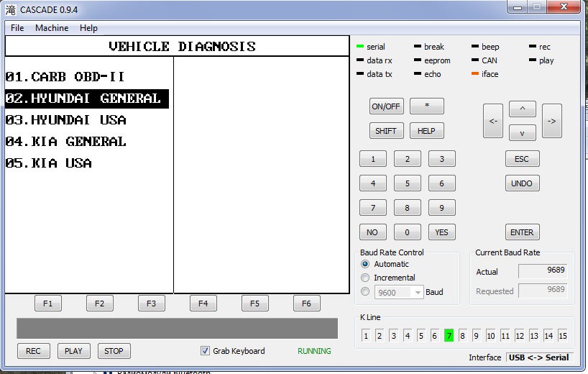Select the fixed Baud radio button

[365, 291]
